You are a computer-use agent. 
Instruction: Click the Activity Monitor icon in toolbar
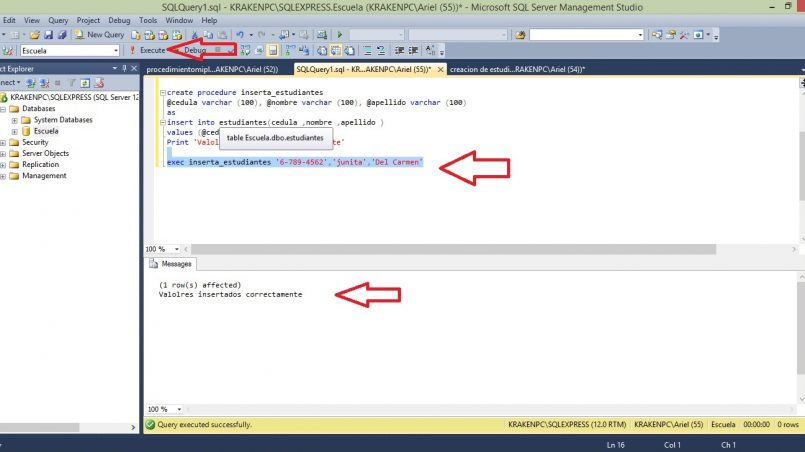[322, 35]
